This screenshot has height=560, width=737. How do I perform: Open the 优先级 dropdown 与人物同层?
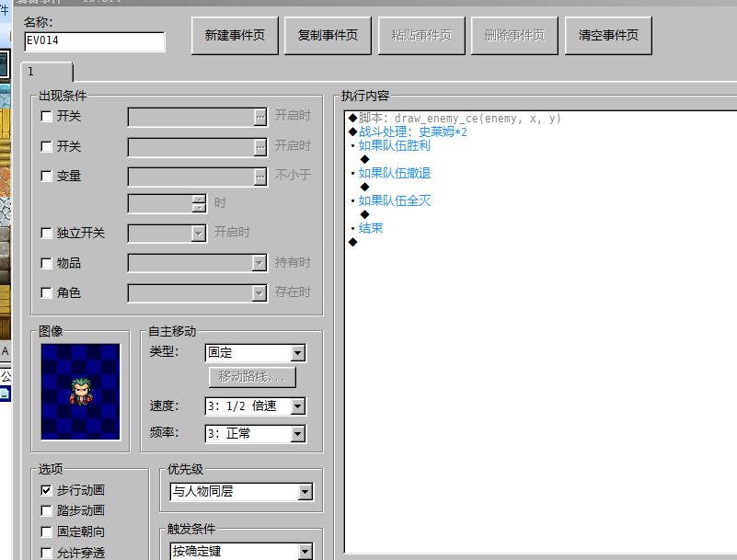click(241, 492)
